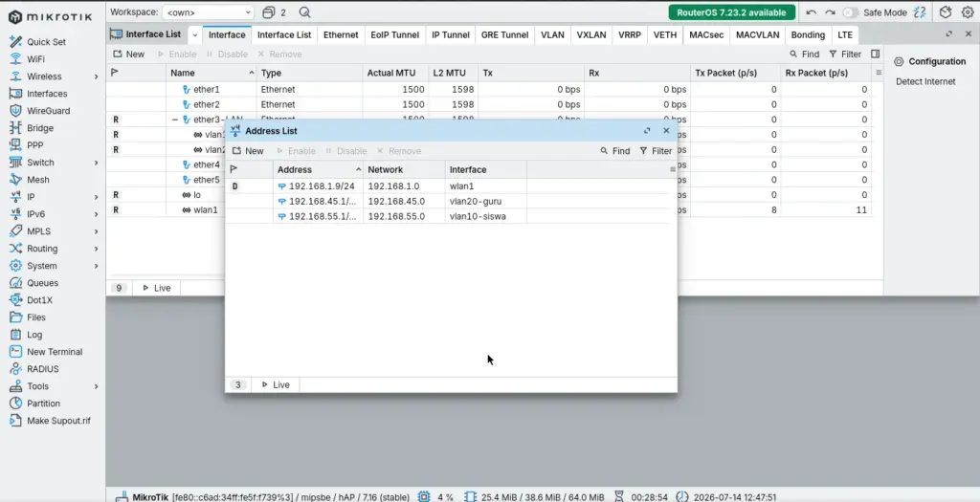Select the ether1 interface row
Image resolution: width=980 pixels, height=502 pixels.
point(489,89)
